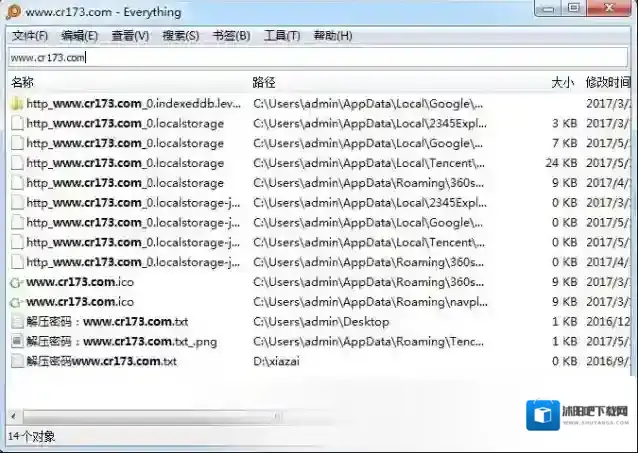Screen dimensions: 638x453
Task: Select 解压密码：www.cr173.com.txt_.png file name
Action: 122,341
